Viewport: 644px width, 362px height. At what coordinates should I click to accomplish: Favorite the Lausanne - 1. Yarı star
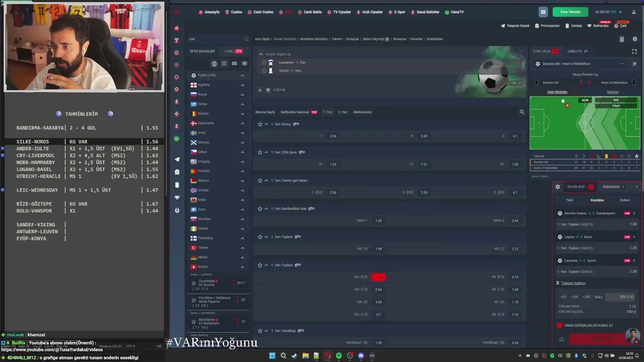point(264,62)
